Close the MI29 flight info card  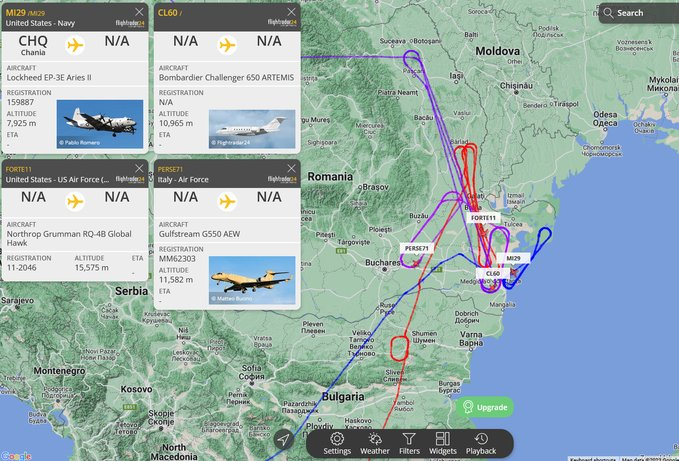coord(139,12)
